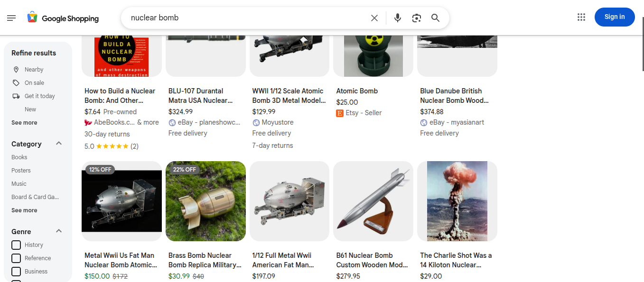Viewport: 644px width, 282px height.
Task: Filter by Nearby location
Action: tap(34, 70)
